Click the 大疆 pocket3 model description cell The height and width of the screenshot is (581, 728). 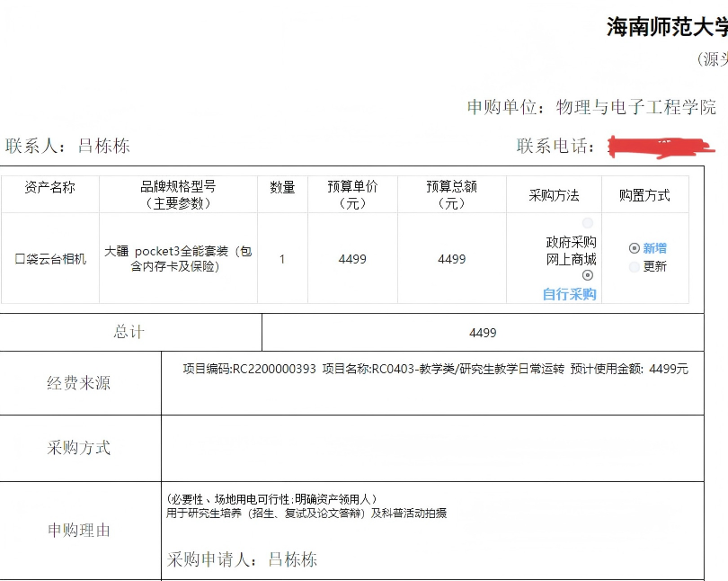pos(178,259)
